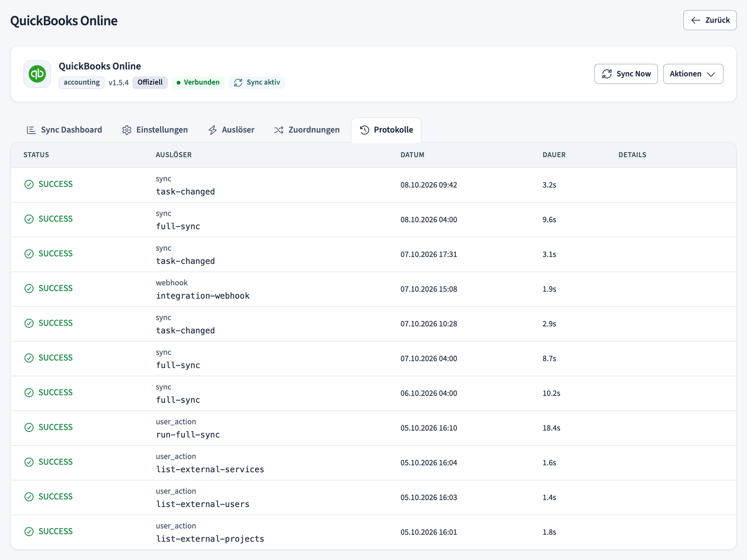Click the date 08.10.2026 09:42
747x560 pixels.
[x=429, y=185]
